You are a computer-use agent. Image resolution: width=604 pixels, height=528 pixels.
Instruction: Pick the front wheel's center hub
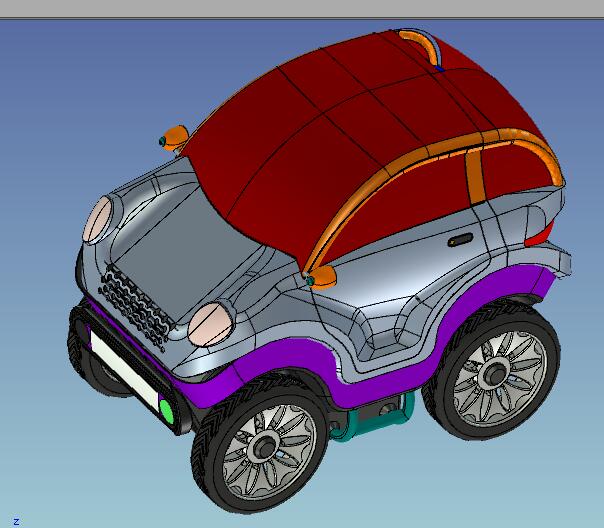click(265, 446)
